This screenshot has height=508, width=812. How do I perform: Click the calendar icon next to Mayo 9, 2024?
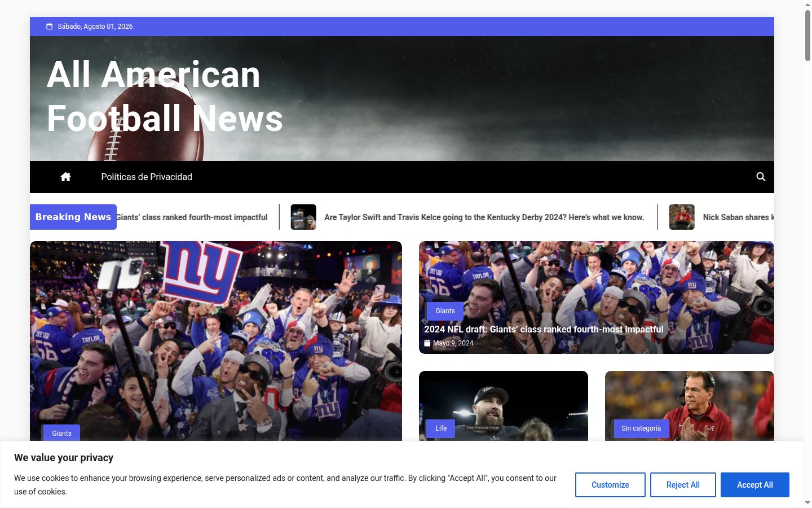pyautogui.click(x=427, y=343)
